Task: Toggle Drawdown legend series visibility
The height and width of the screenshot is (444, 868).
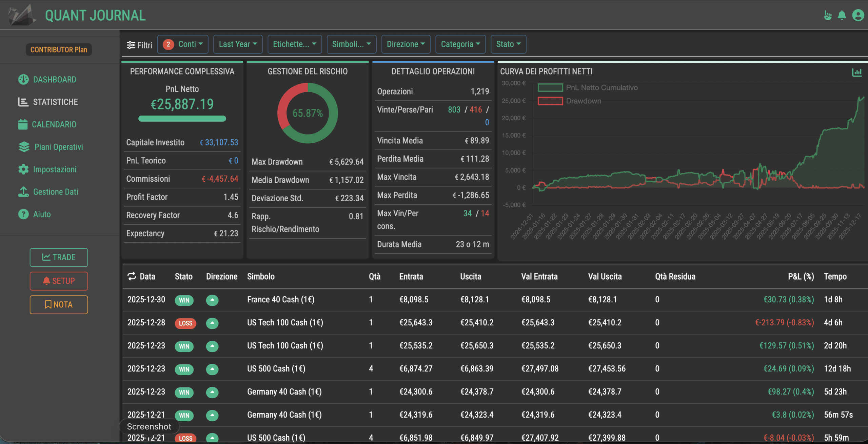Action: point(550,101)
